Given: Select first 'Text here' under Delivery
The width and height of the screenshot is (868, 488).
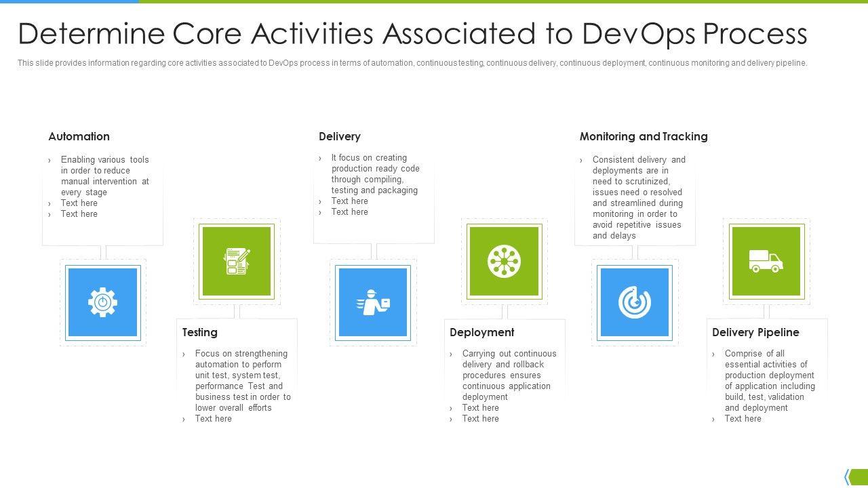Looking at the screenshot, I should pos(350,201).
